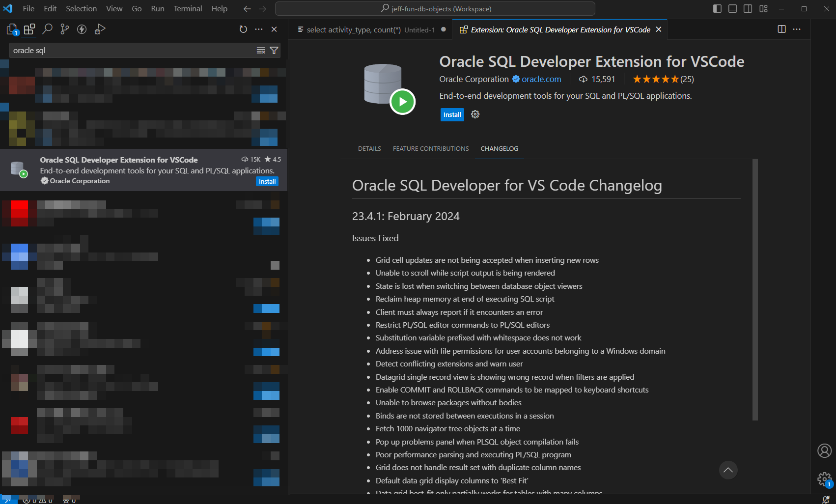Open the Explorer view icon
This screenshot has width=836, height=504.
pos(12,29)
